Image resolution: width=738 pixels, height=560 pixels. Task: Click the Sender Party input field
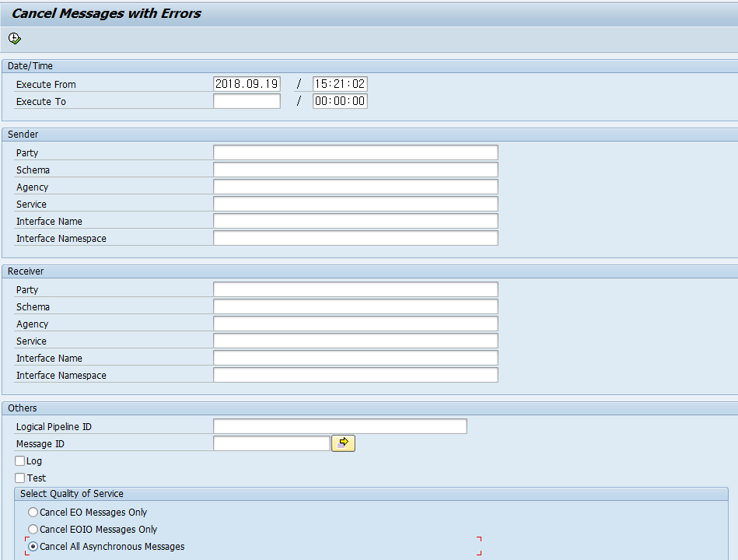tap(355, 152)
